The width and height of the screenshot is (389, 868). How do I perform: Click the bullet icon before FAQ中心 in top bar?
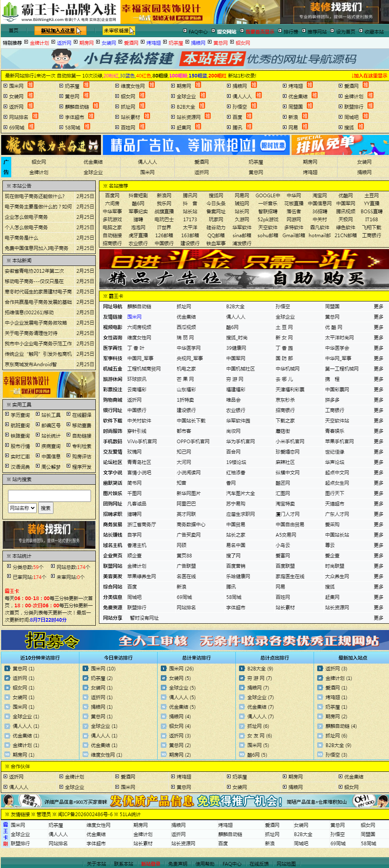(185, 31)
